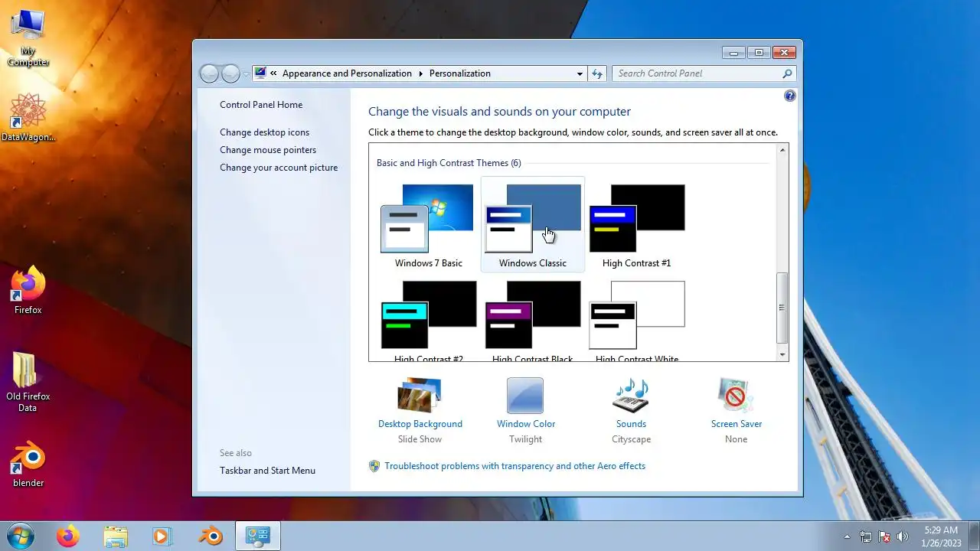Click the network tray icon

click(x=866, y=536)
